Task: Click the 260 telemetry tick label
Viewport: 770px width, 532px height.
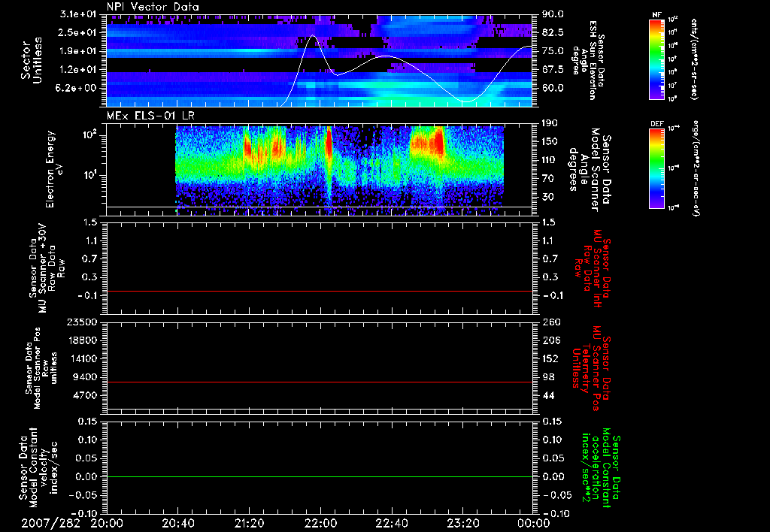Action: coord(550,322)
